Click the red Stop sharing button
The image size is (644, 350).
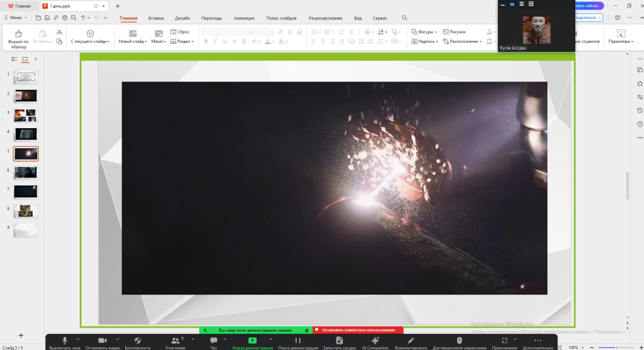click(x=358, y=330)
